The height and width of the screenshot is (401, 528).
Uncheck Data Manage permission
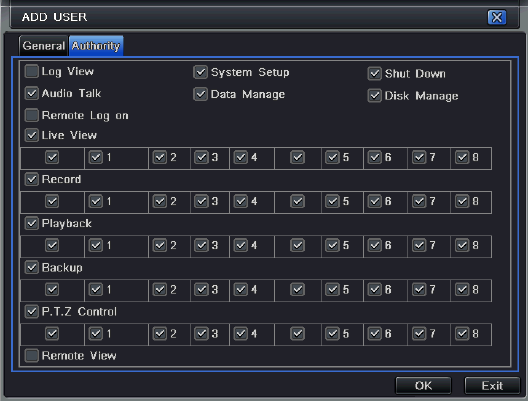click(200, 94)
